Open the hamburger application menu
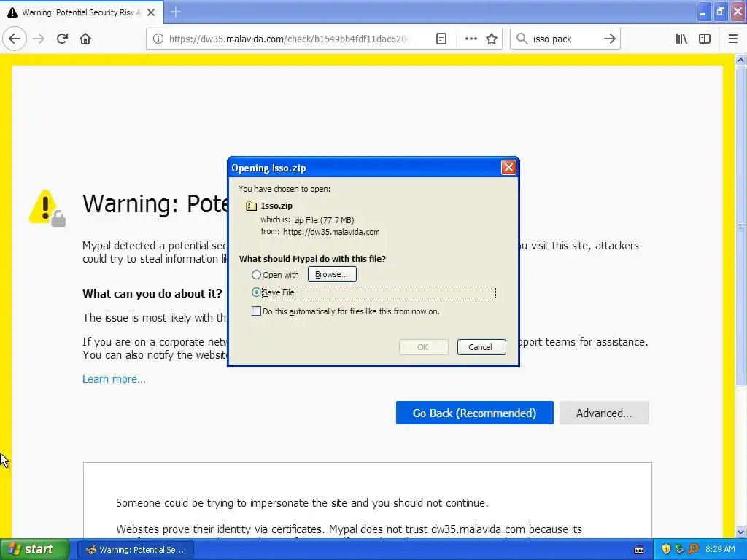Viewport: 747px width, 560px height. 733,39
